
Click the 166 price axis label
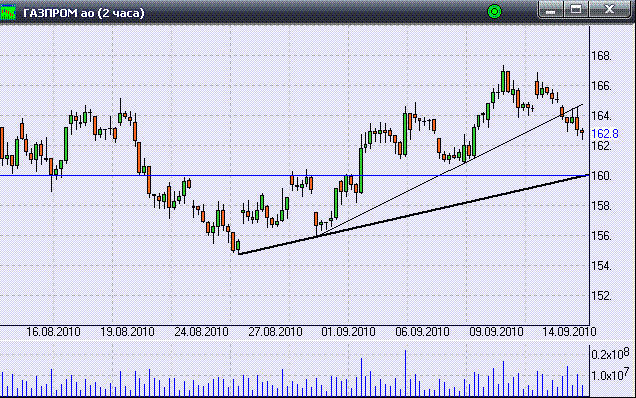click(x=601, y=86)
